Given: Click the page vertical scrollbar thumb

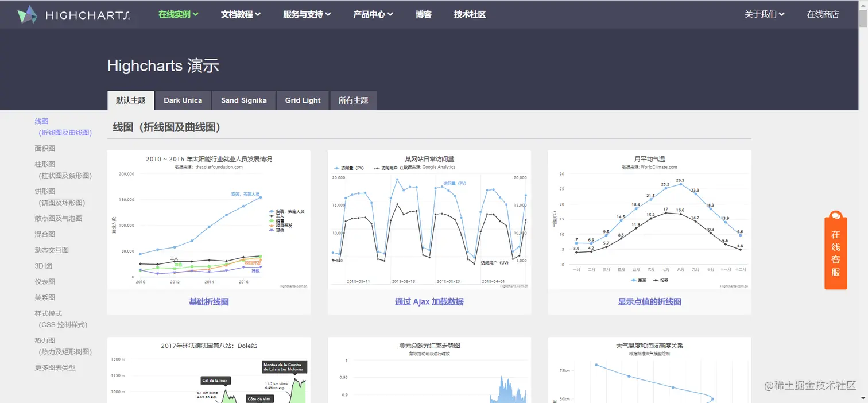Looking at the screenshot, I should (863, 19).
